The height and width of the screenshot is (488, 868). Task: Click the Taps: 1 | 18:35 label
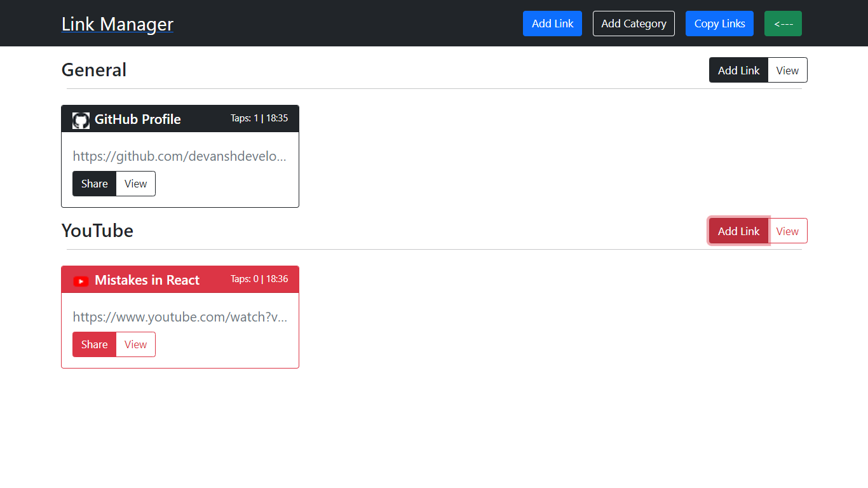259,118
